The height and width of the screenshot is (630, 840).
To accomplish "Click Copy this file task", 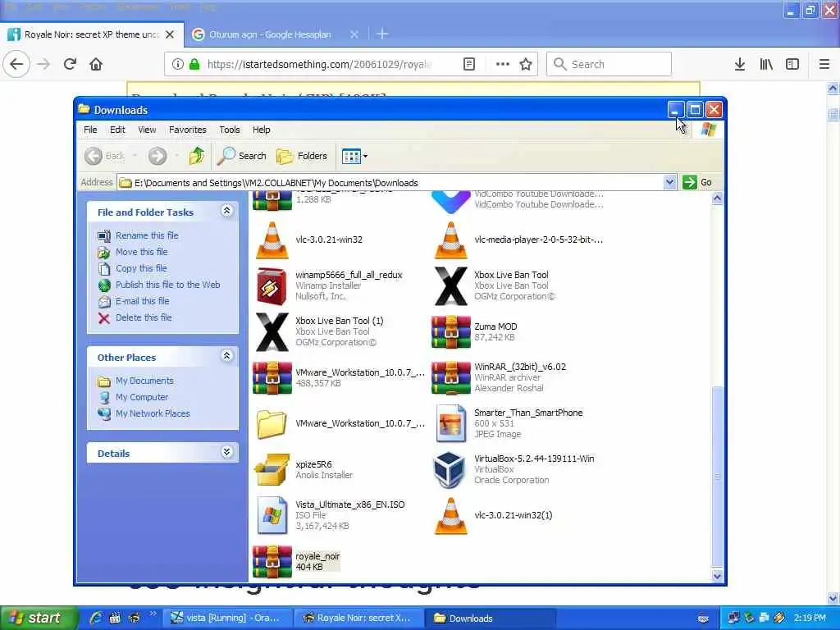I will 141,268.
